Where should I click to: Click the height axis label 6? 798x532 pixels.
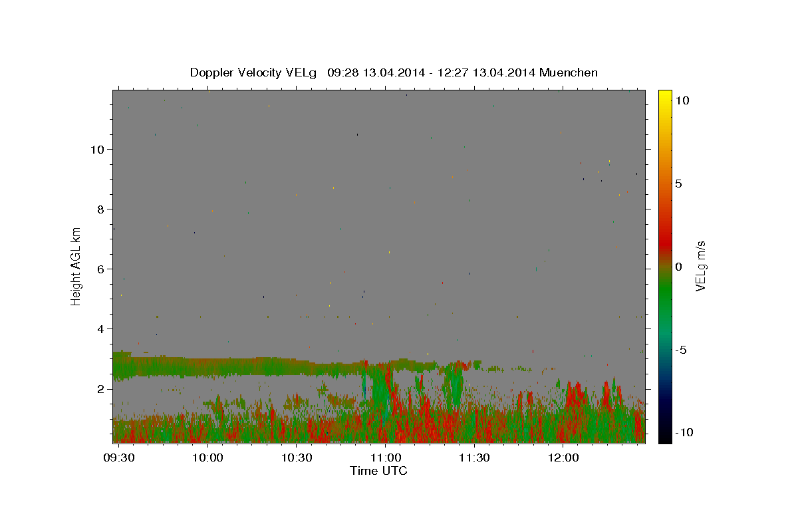pos(102,269)
